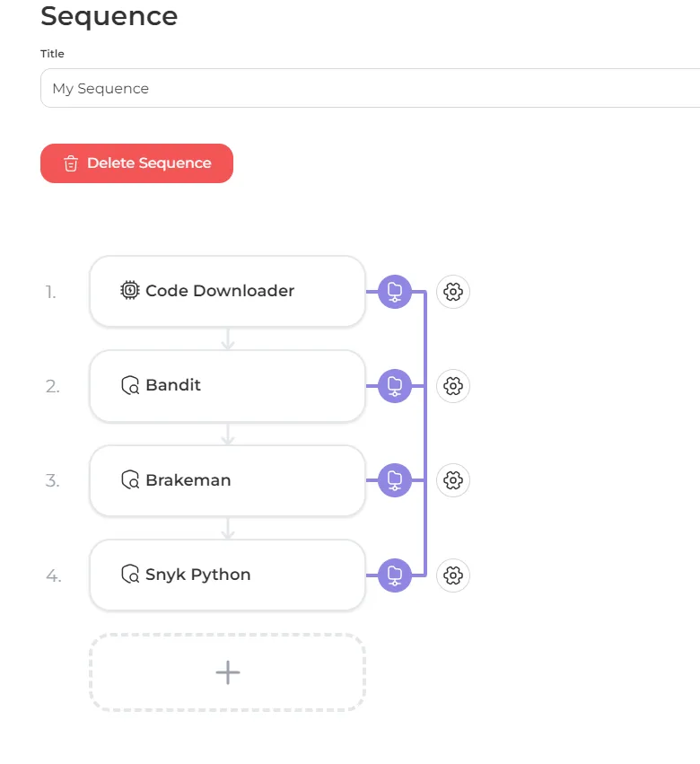700x764 pixels.
Task: Open settings gear for Brakeman
Action: tap(453, 480)
